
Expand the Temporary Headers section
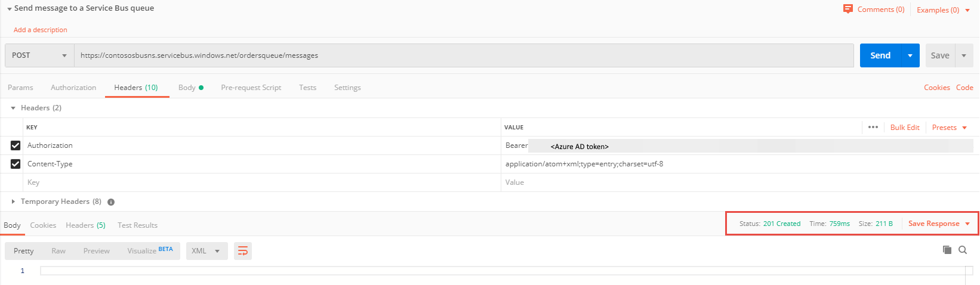[13, 202]
